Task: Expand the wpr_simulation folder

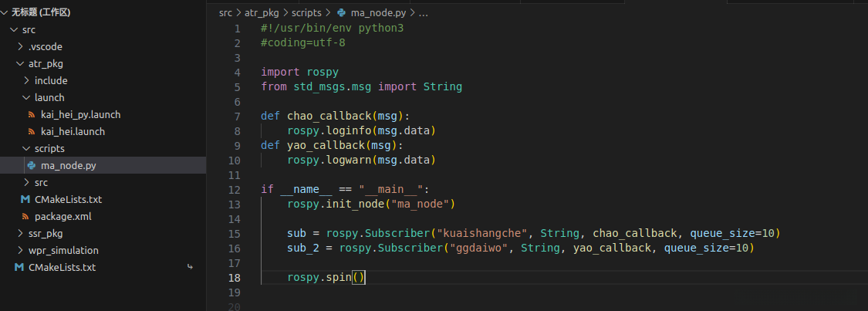Action: click(20, 250)
